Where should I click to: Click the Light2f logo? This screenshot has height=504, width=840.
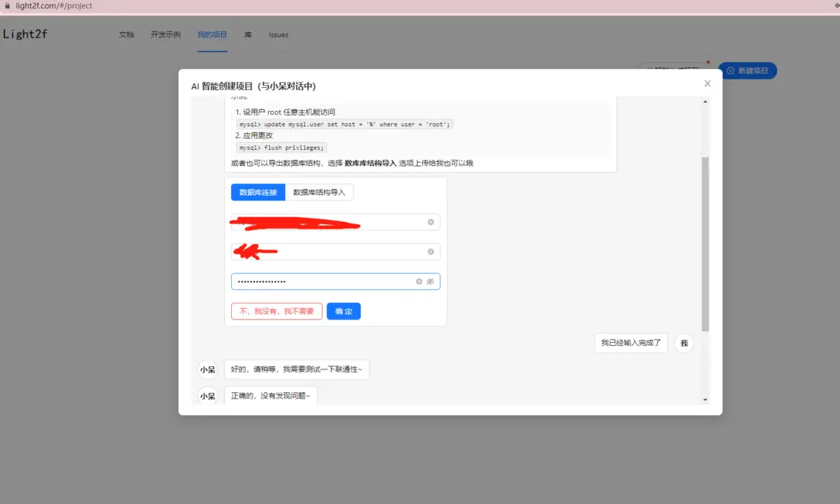[x=25, y=34]
